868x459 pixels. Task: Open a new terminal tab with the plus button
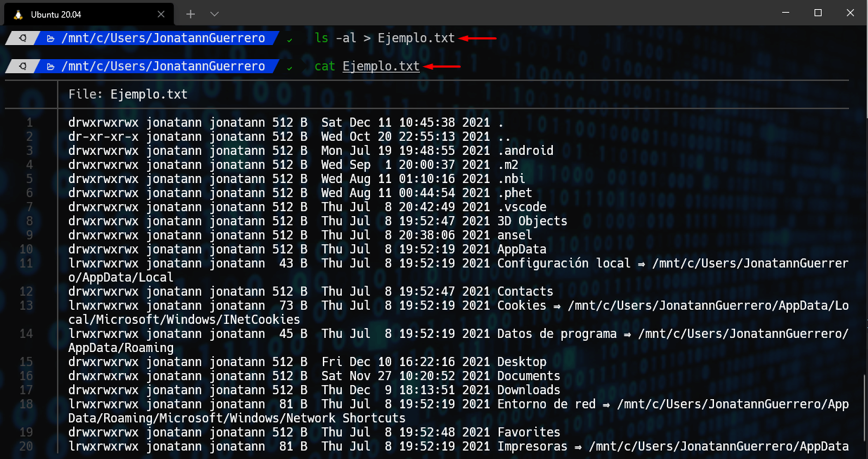click(191, 13)
